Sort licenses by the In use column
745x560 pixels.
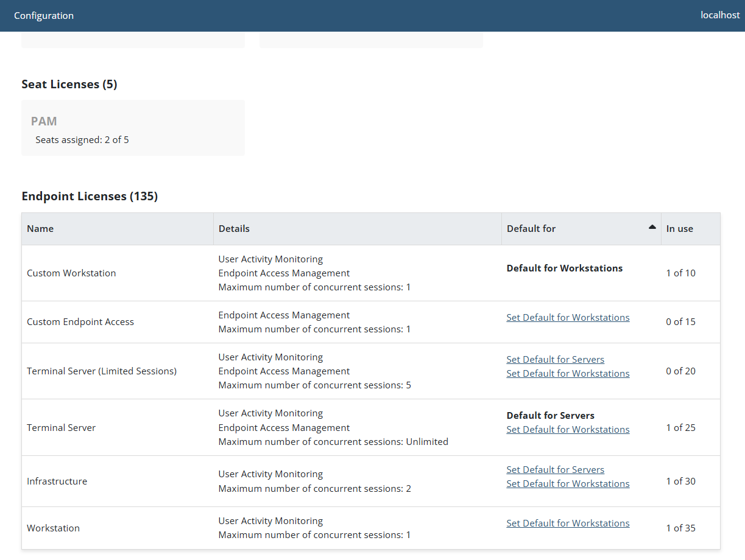point(679,229)
